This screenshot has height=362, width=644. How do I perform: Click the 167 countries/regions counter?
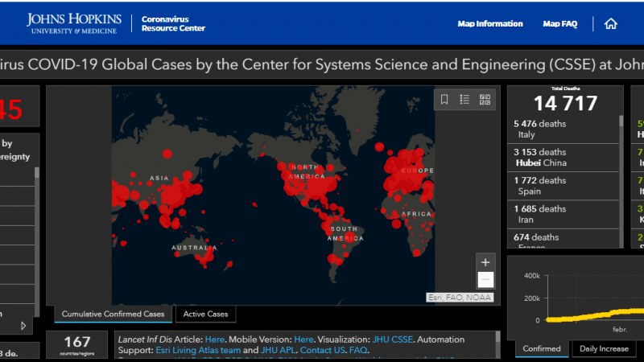point(76,344)
